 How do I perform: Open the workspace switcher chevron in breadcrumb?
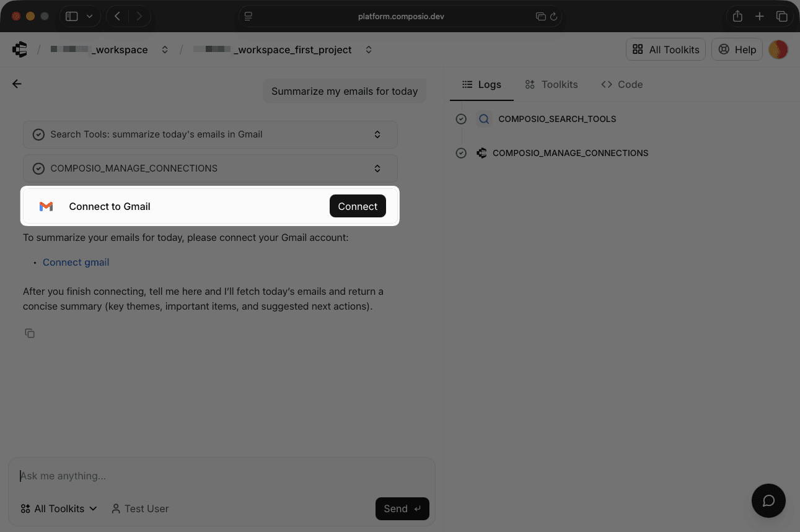pos(165,50)
